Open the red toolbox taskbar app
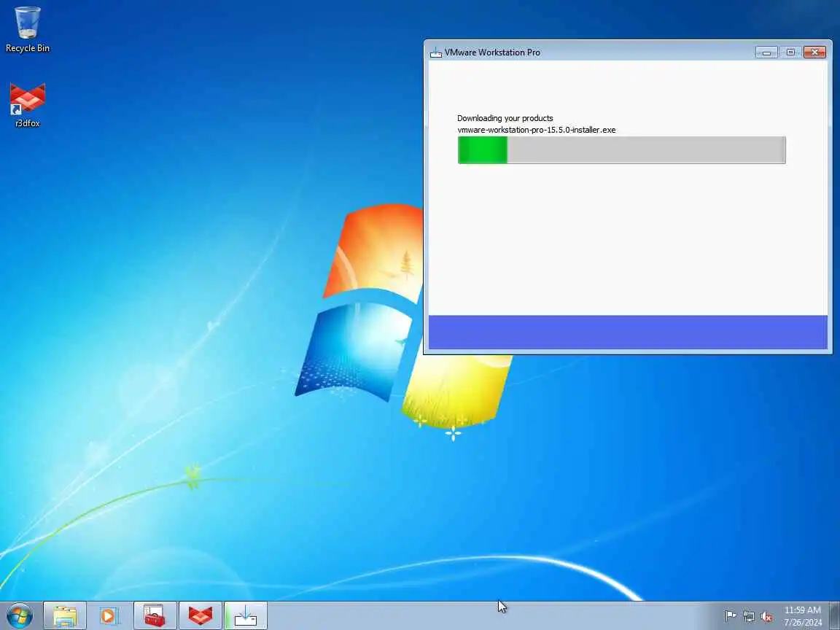The image size is (840, 630). click(x=155, y=616)
